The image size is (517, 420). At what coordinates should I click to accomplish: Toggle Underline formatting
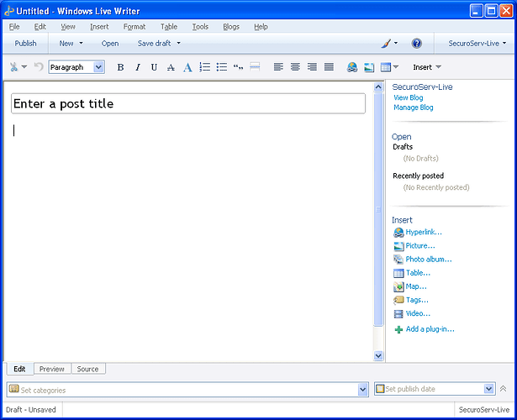click(x=154, y=67)
